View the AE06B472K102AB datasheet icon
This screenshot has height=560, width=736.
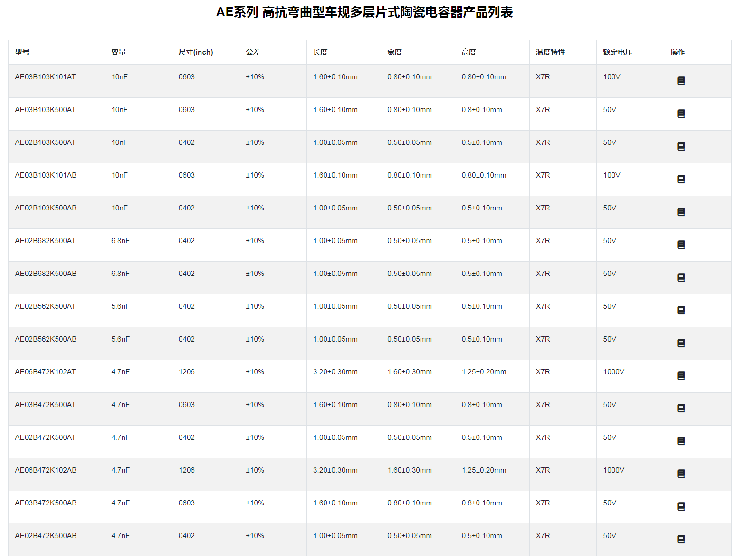point(680,474)
